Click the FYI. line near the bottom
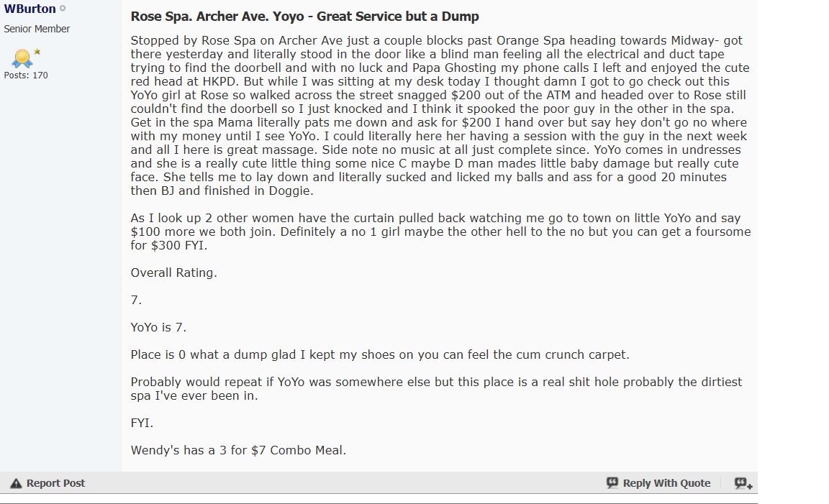Image resolution: width=829 pixels, height=504 pixels. point(142,423)
